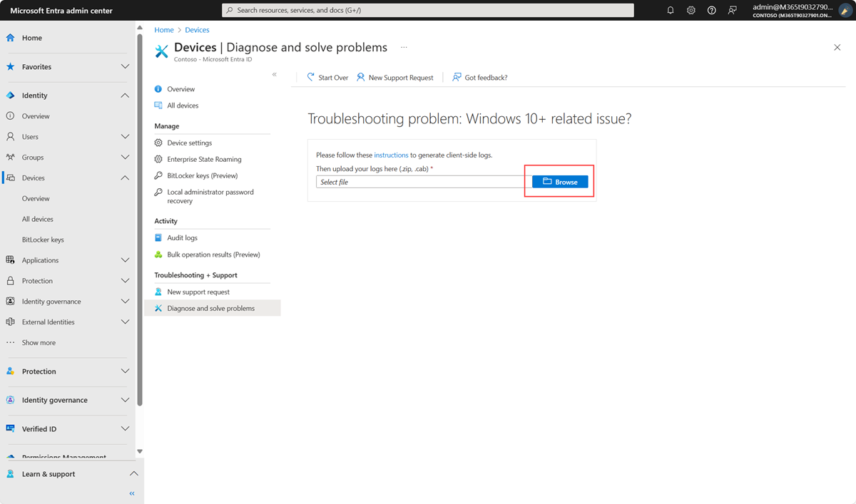Open the help question mark icon
This screenshot has width=856, height=504.
click(x=712, y=10)
